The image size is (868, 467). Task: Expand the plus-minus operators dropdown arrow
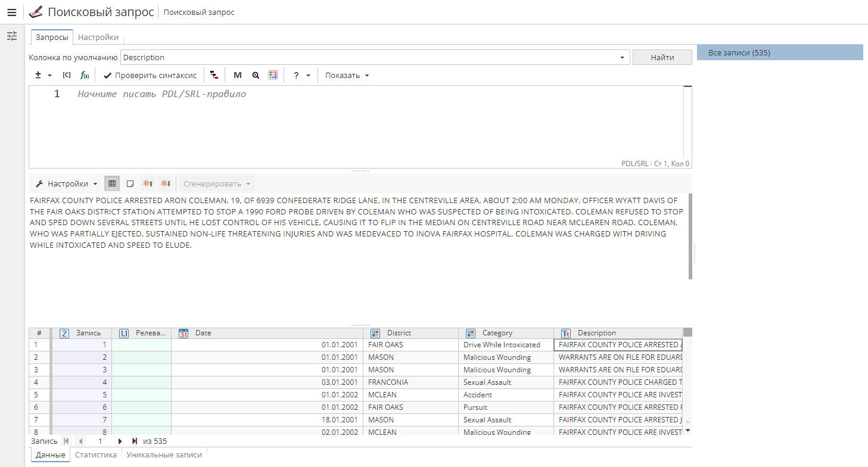coord(49,76)
